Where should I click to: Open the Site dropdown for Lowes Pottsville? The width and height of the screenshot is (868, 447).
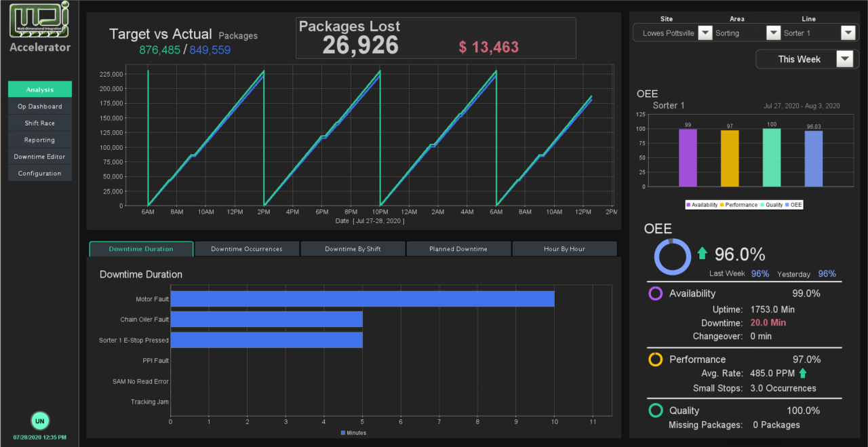tap(705, 33)
